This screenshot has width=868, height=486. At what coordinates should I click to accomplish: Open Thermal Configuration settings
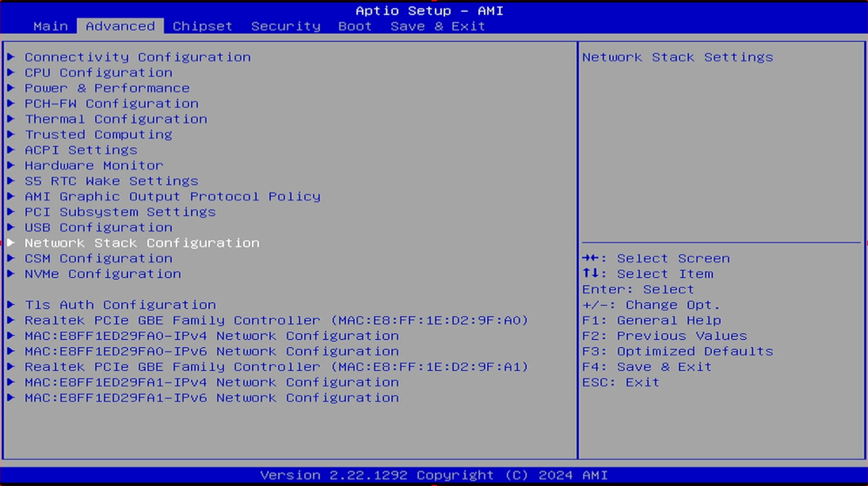click(116, 119)
